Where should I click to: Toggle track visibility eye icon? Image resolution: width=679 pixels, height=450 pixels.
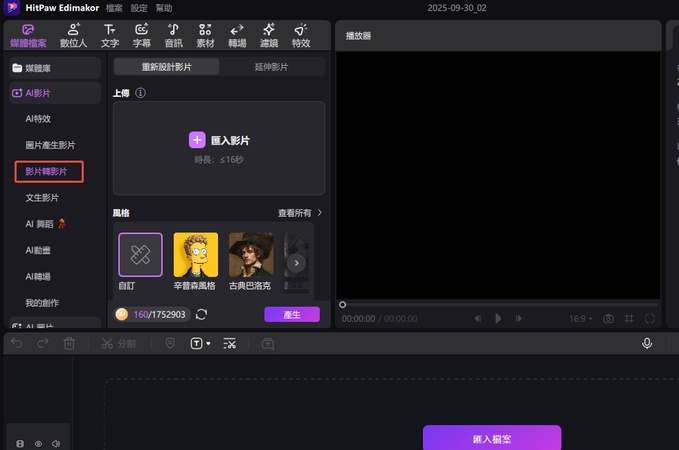pyautogui.click(x=38, y=443)
